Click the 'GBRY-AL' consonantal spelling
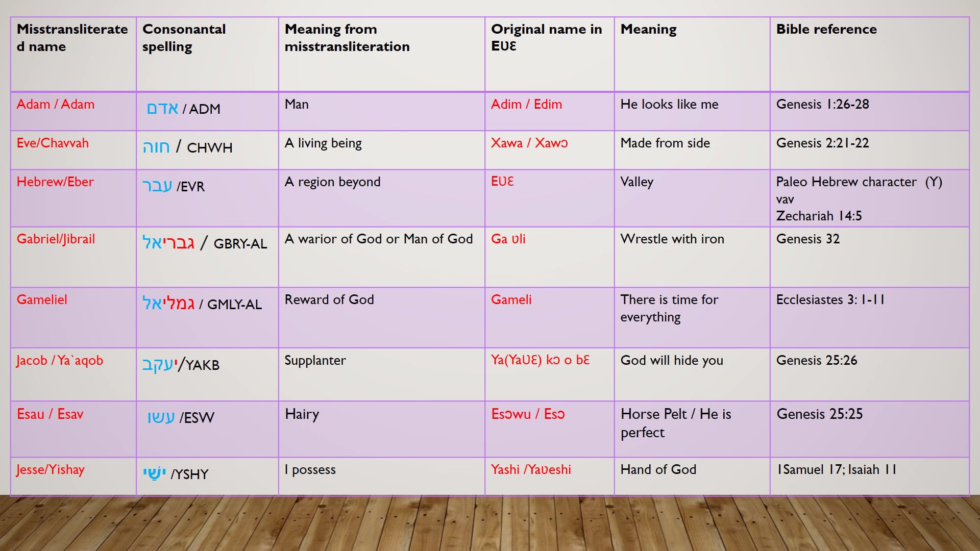This screenshot has width=980, height=551. (240, 244)
